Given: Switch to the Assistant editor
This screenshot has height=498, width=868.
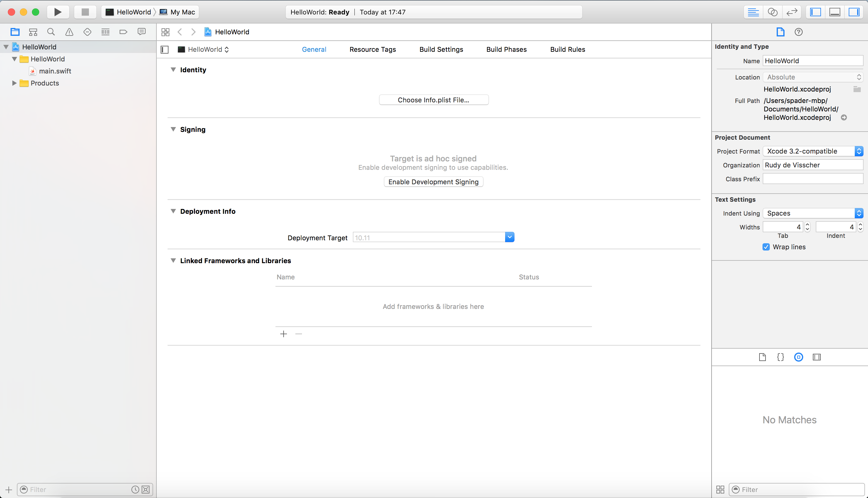Looking at the screenshot, I should pyautogui.click(x=772, y=12).
